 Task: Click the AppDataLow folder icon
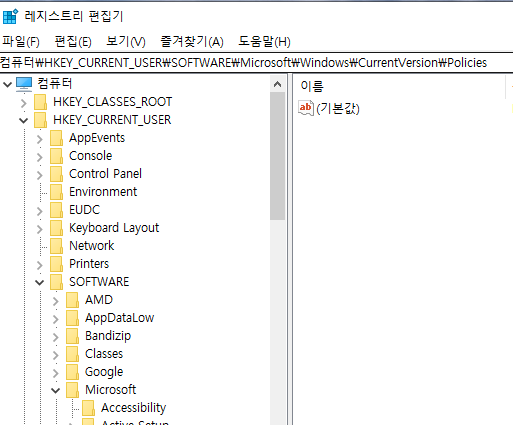[72, 318]
